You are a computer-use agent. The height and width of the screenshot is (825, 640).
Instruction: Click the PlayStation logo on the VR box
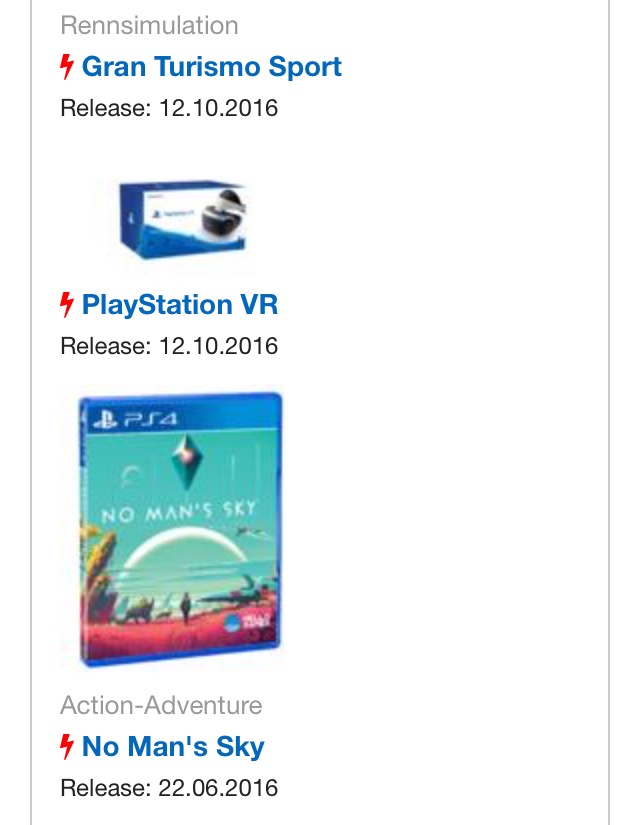click(155, 214)
